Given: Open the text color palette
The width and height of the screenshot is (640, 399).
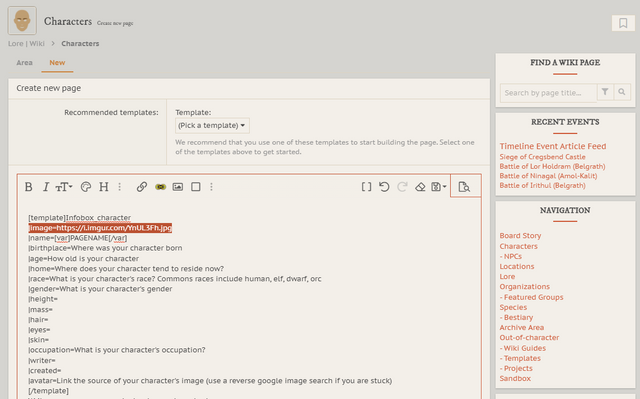Looking at the screenshot, I should [86, 187].
